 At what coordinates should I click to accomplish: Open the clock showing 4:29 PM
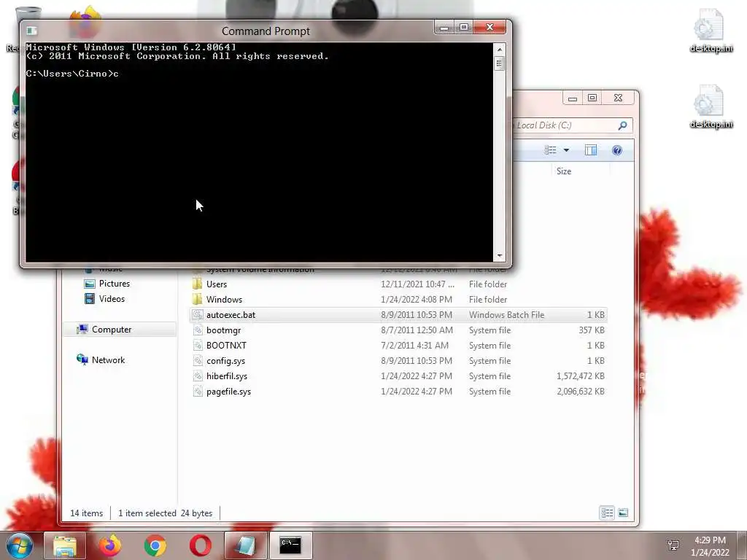coord(710,546)
